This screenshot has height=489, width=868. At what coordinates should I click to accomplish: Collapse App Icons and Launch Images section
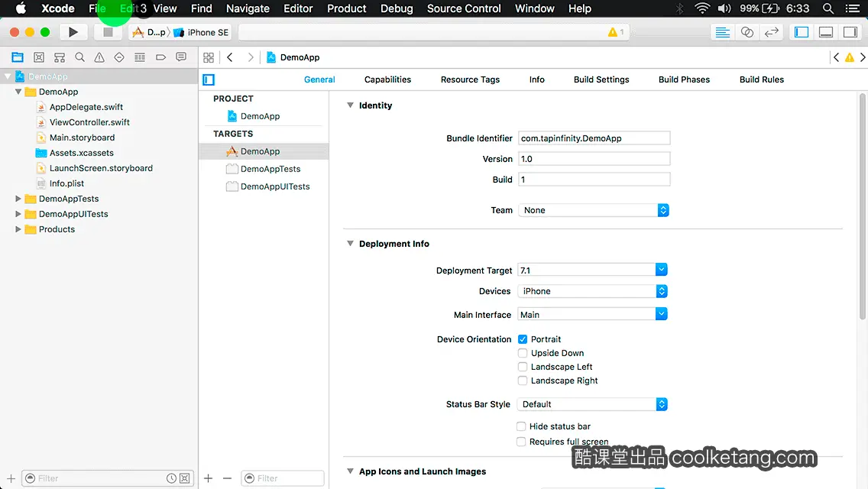click(350, 471)
